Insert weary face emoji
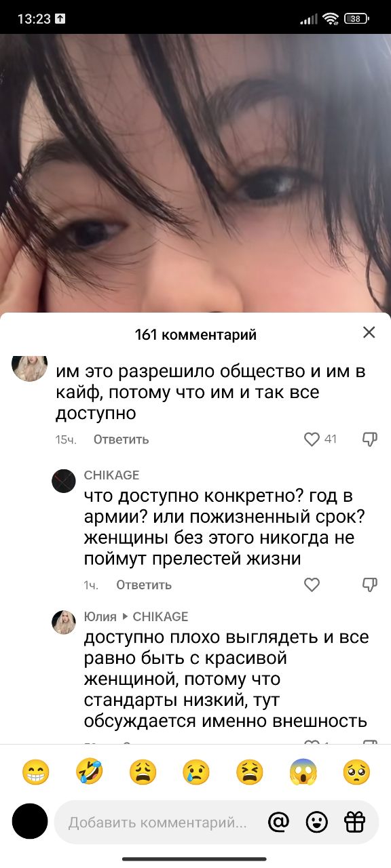Viewport: 391px width, 868px height. (143, 772)
